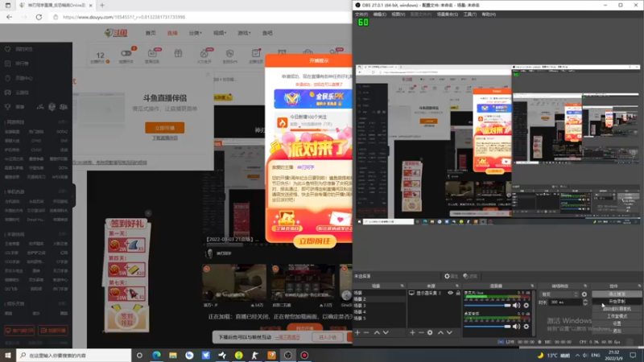The image size is (644, 362).
Task: Close the 签到好礼 sign-in gift widget
Action: 148,213
